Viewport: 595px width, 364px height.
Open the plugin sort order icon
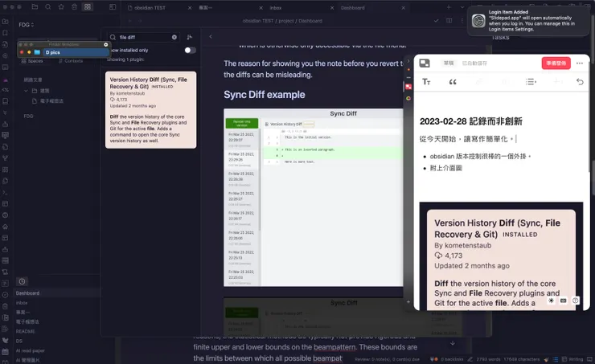click(189, 37)
